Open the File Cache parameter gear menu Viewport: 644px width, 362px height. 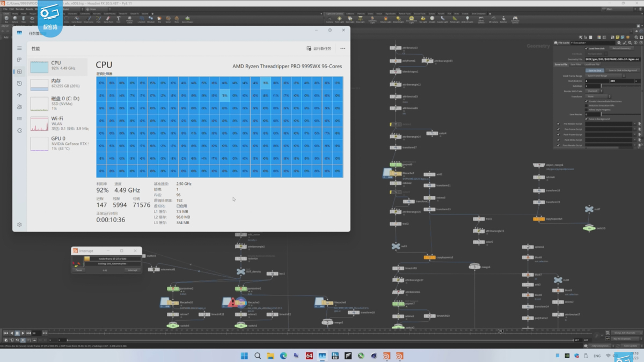point(619,42)
